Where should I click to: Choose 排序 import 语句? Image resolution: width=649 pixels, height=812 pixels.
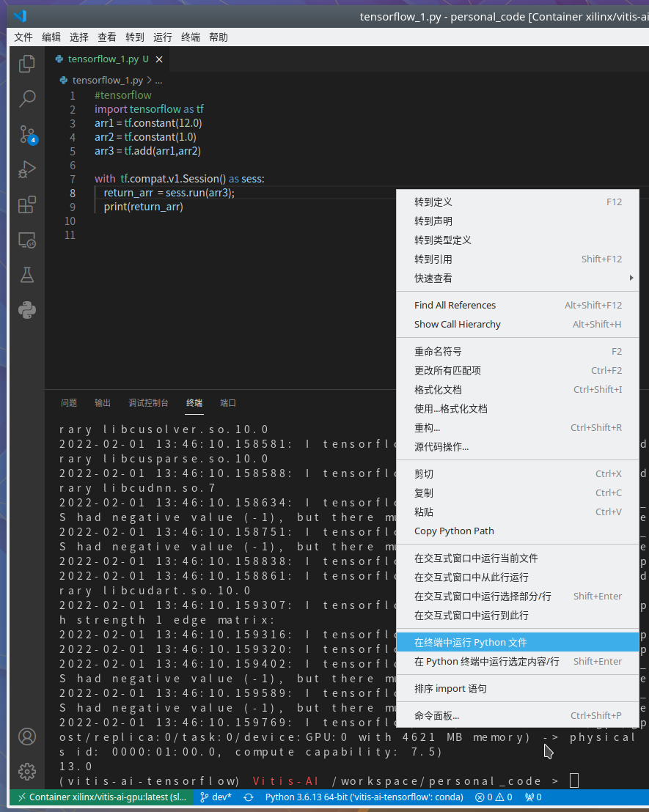[517, 689]
